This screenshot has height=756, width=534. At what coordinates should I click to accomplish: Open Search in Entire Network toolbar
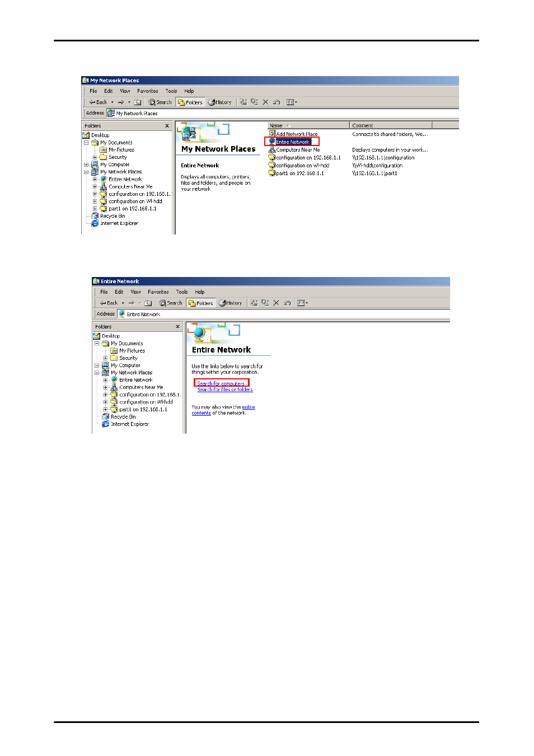(171, 303)
